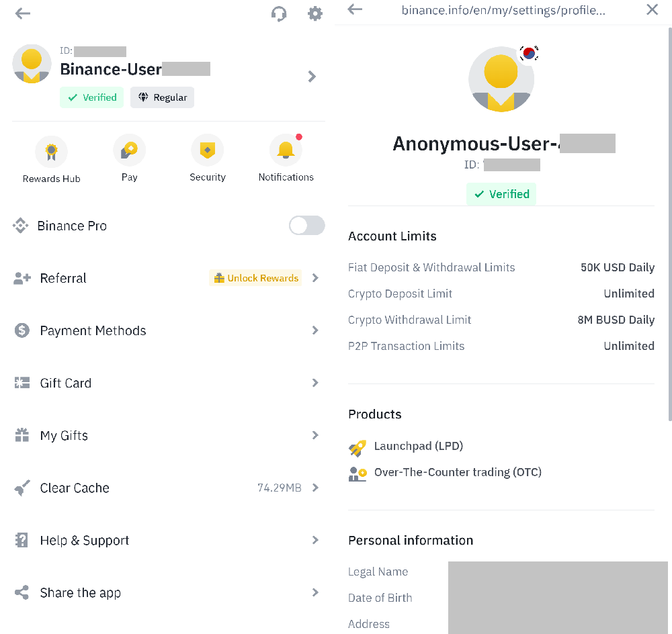Screen dimensions: 672x634
Task: Expand Share the app chevron
Action: point(315,592)
